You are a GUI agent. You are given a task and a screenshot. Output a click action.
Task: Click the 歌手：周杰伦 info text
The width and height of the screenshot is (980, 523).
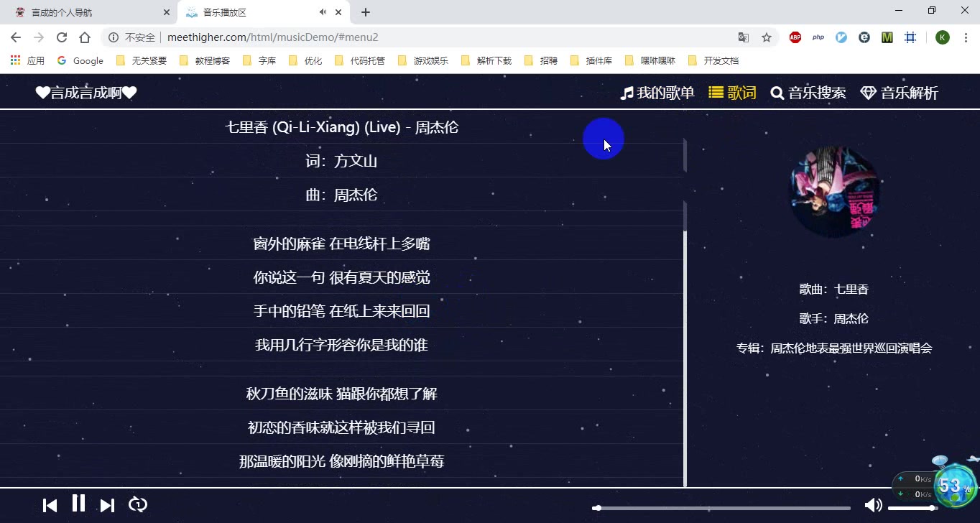834,319
